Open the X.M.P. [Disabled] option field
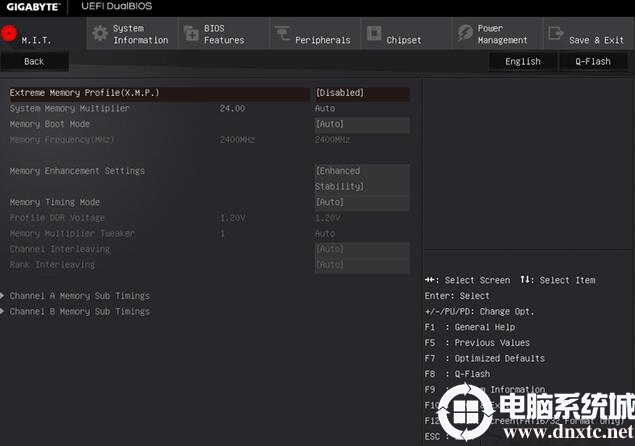The image size is (635, 446). (362, 93)
